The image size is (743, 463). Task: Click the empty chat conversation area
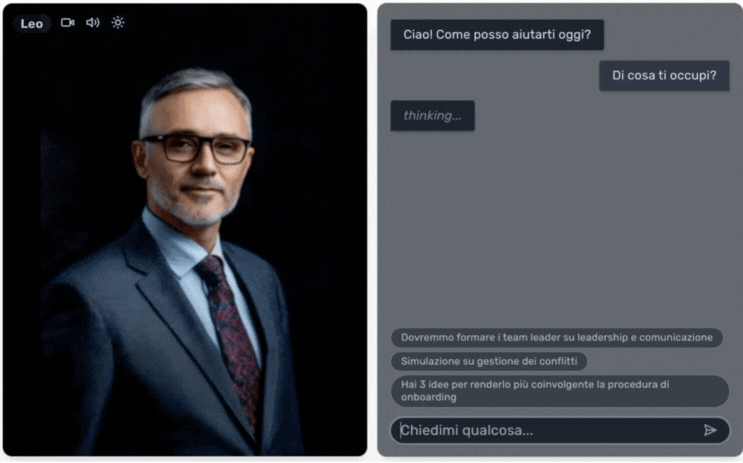(x=560, y=227)
